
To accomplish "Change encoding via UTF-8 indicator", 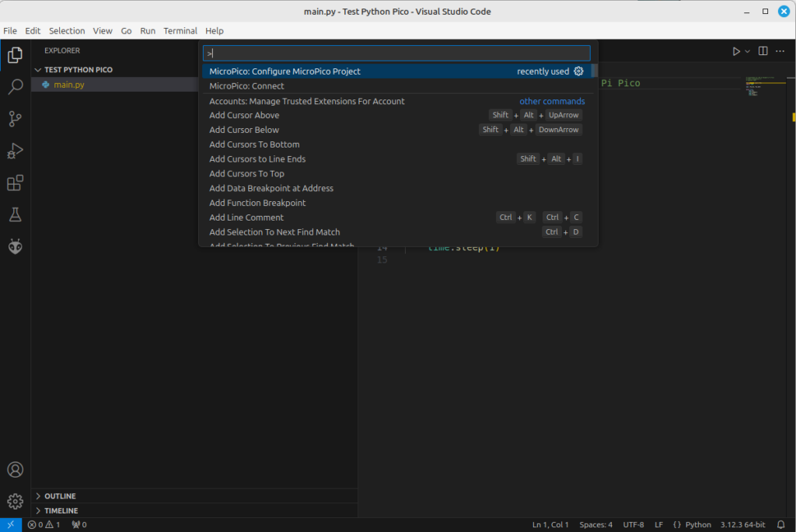I will (634, 525).
